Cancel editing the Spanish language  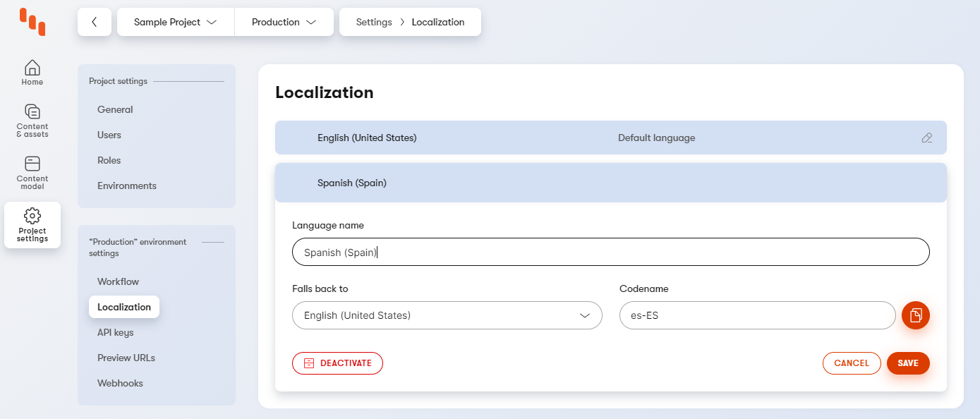click(852, 363)
